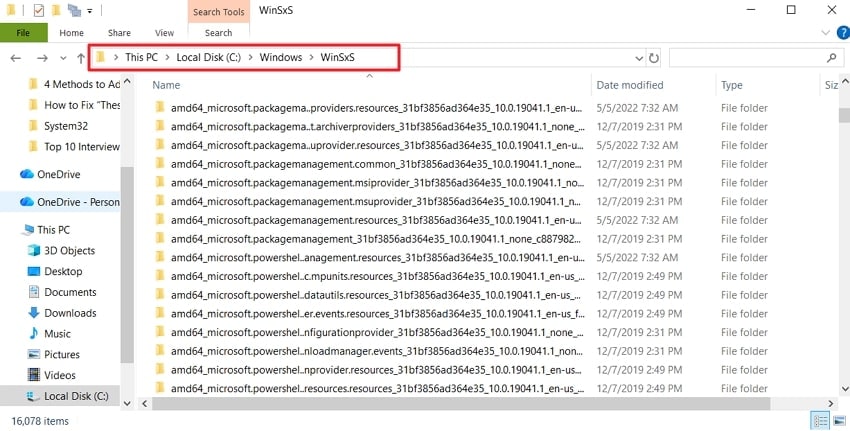Image resolution: width=850 pixels, height=431 pixels.
Task: Switch to the Share ribbon tab
Action: [119, 33]
